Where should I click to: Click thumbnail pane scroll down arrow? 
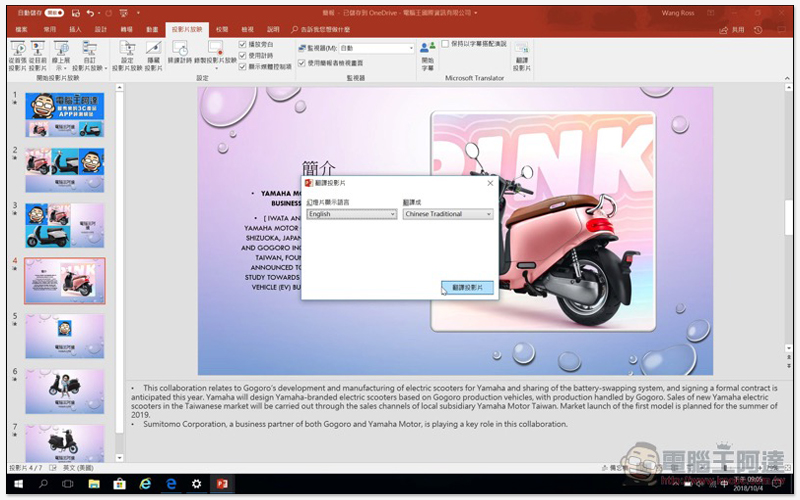(x=119, y=458)
